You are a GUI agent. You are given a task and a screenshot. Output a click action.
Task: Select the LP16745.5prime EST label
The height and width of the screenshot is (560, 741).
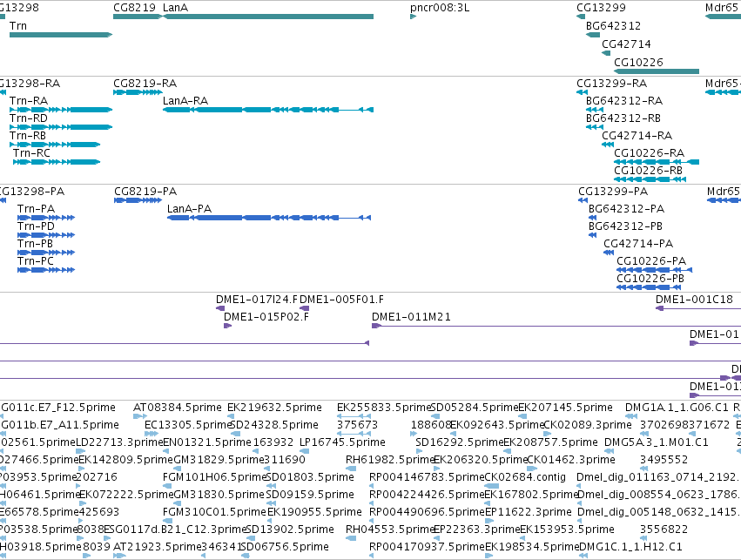pyautogui.click(x=342, y=442)
